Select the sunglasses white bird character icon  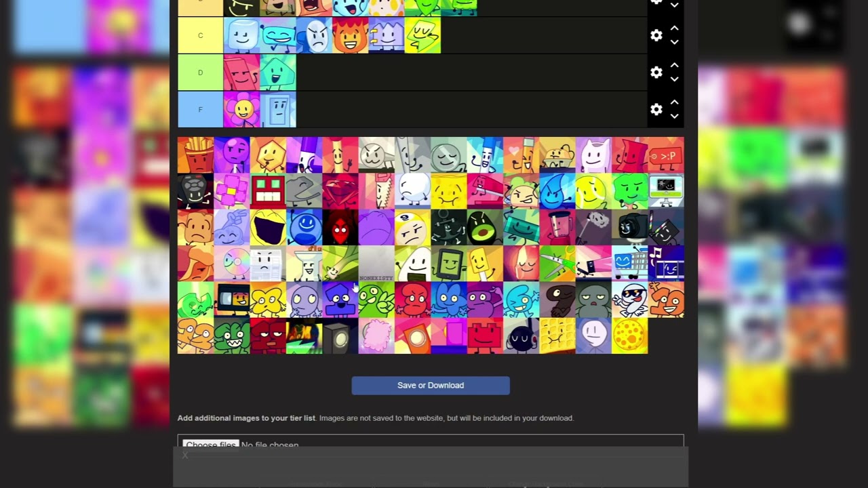(629, 300)
